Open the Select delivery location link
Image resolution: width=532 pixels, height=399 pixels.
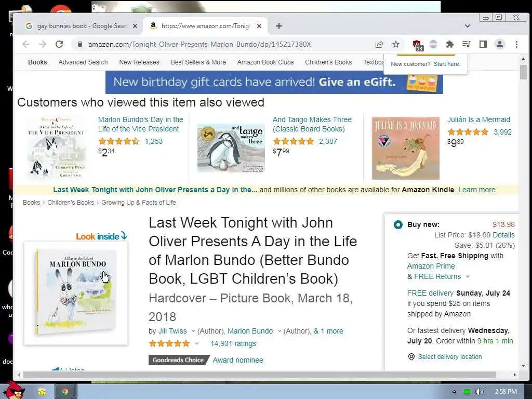pos(449,356)
